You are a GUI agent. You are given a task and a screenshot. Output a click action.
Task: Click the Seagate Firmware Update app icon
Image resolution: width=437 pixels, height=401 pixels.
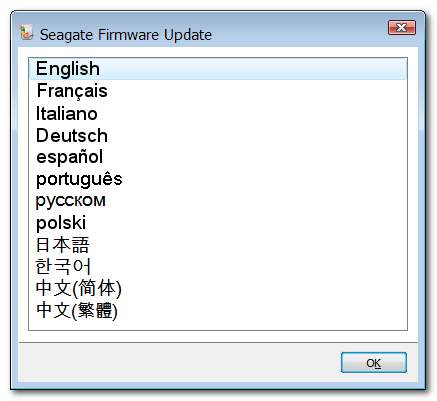click(26, 33)
